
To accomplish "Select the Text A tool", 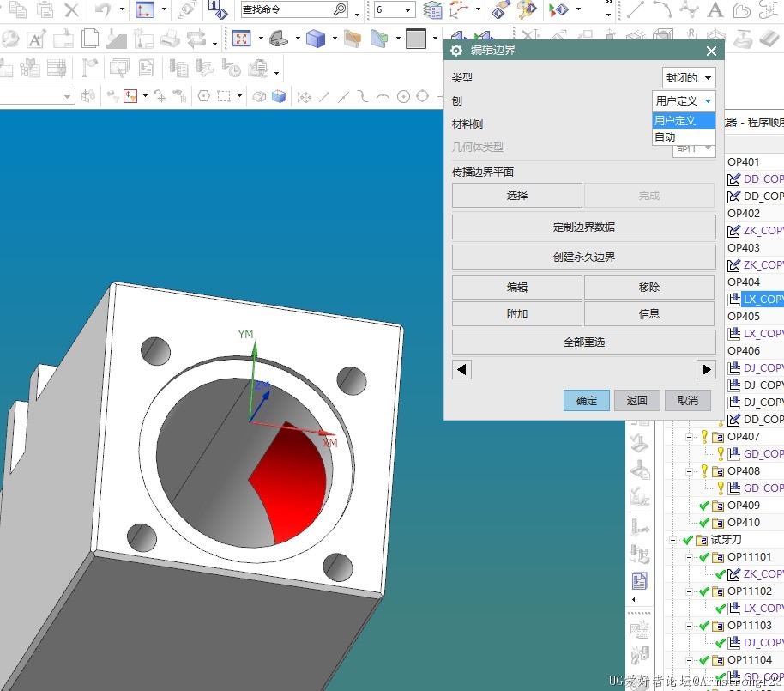I will [x=715, y=9].
